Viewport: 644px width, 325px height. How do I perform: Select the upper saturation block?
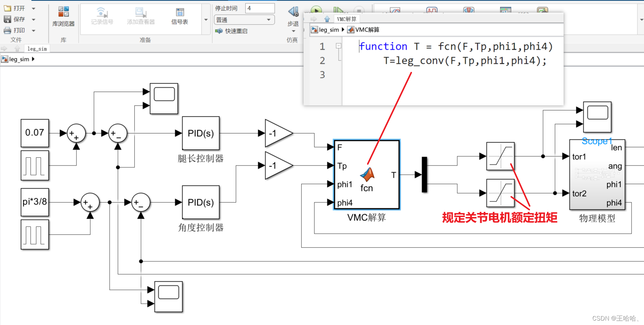click(500, 156)
